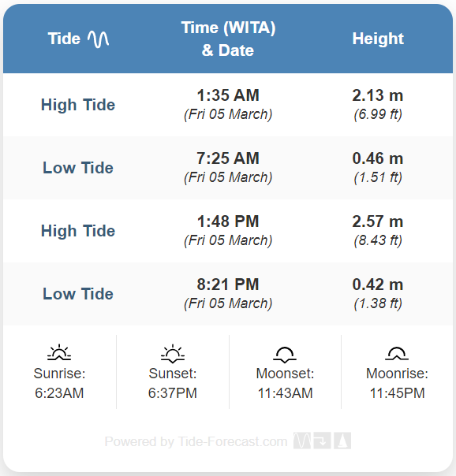
Task: Select the Height column header
Action: (378, 39)
